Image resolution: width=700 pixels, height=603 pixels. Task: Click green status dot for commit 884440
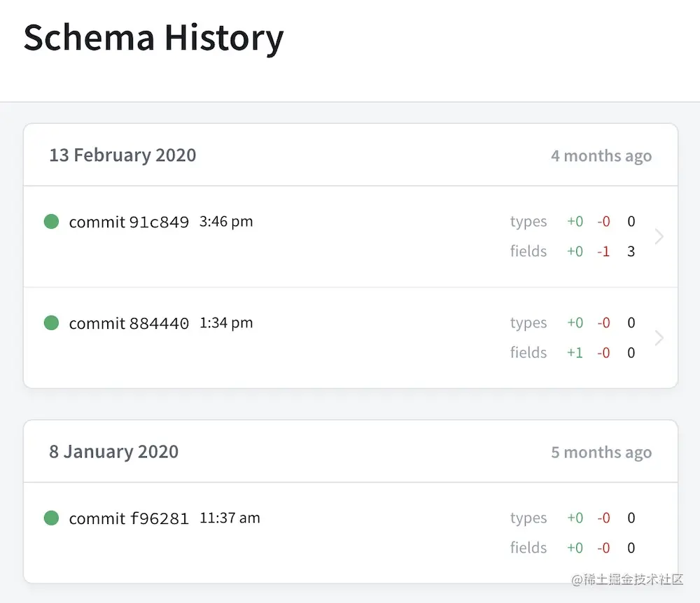coord(51,323)
